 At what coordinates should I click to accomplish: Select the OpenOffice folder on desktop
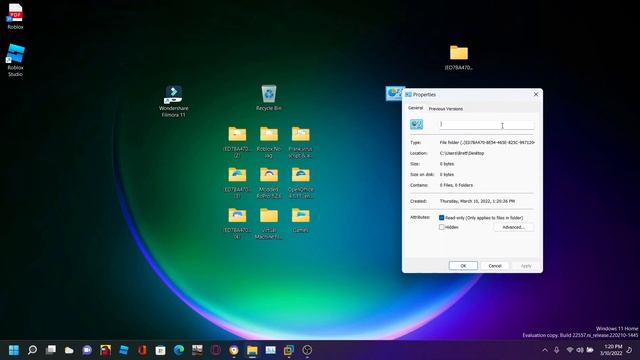[x=300, y=183]
